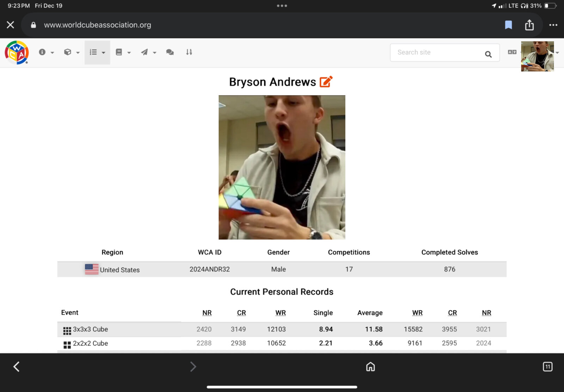This screenshot has height=392, width=564.
Task: Tap the share icon in address bar
Action: pos(529,25)
